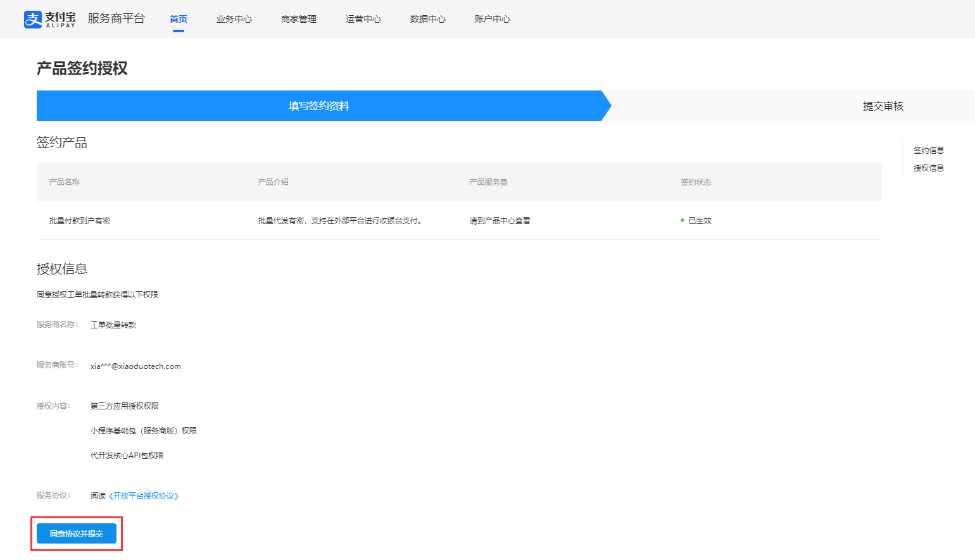Click the xia***@xiaoduotech.com account value
The height and width of the screenshot is (560, 975).
click(x=136, y=366)
